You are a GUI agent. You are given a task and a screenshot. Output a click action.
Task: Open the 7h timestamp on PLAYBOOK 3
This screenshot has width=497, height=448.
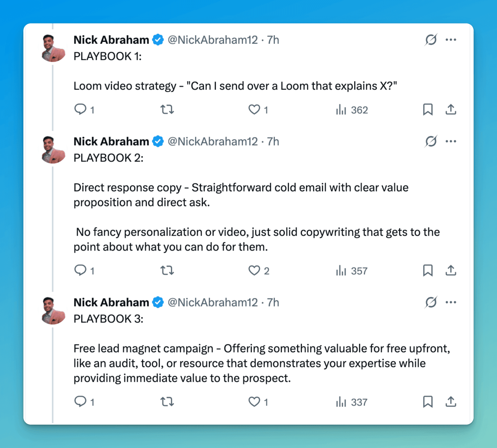coord(273,302)
